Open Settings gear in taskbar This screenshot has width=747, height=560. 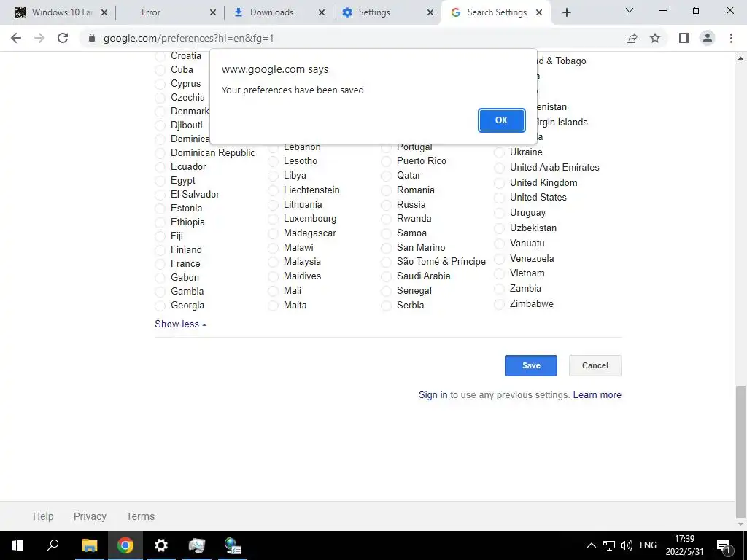pyautogui.click(x=161, y=545)
